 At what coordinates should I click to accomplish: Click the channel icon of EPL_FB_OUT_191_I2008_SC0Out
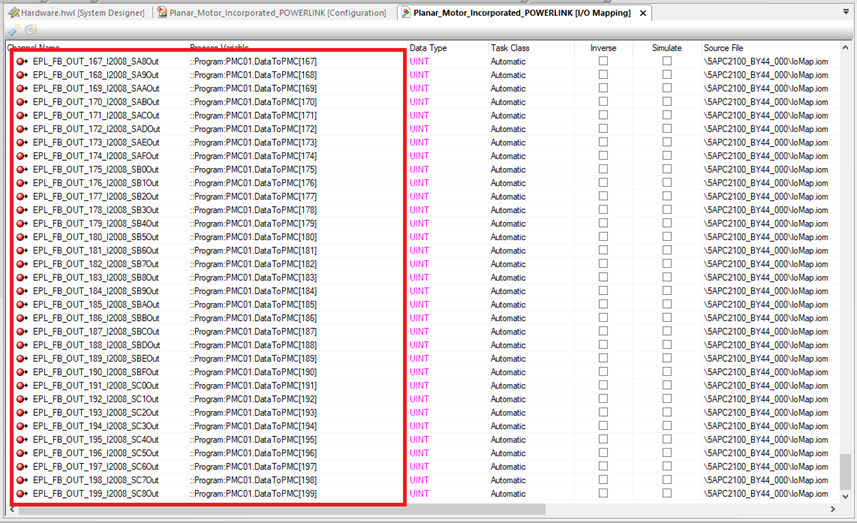pyautogui.click(x=21, y=386)
